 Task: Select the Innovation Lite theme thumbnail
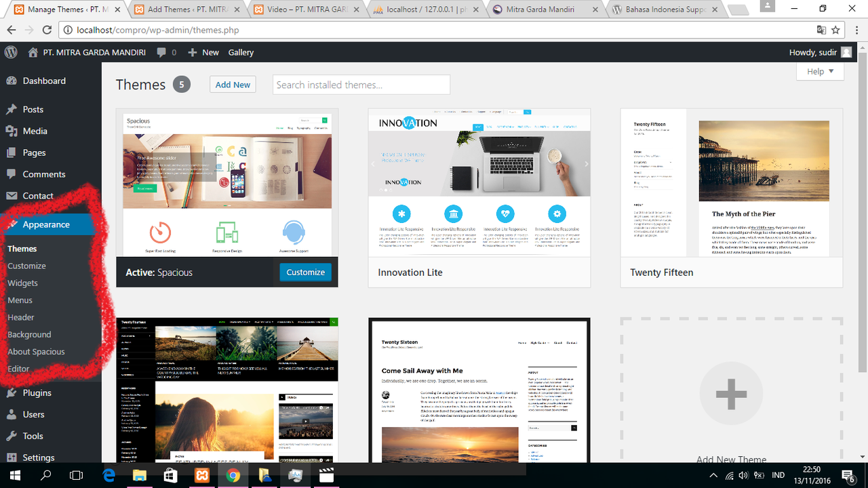[479, 183]
